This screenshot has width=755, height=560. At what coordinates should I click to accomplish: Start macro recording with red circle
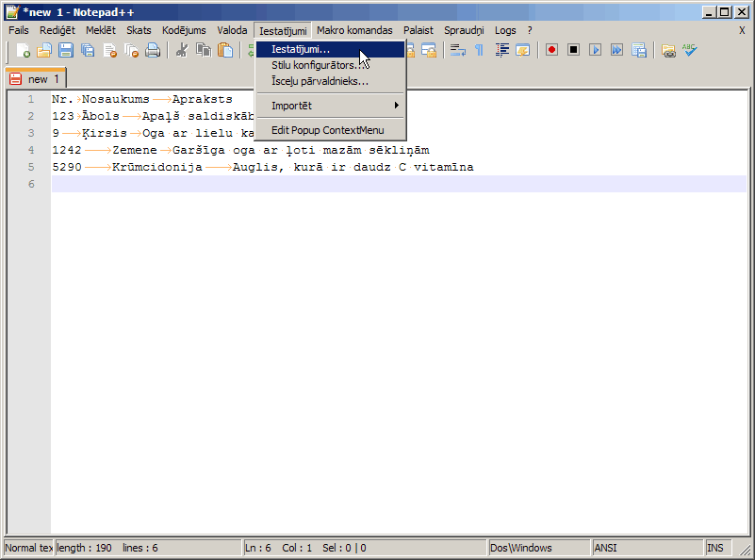pyautogui.click(x=551, y=50)
